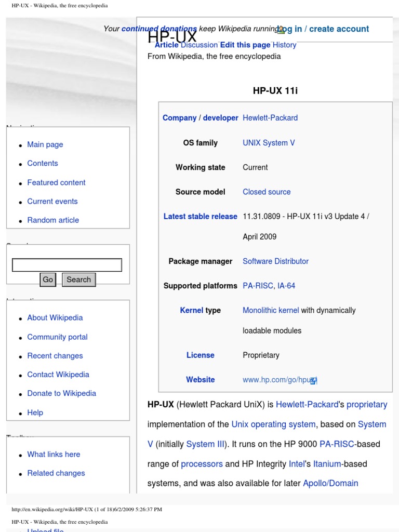
Task: Open Contact Wikipedia page
Action: pos(58,375)
